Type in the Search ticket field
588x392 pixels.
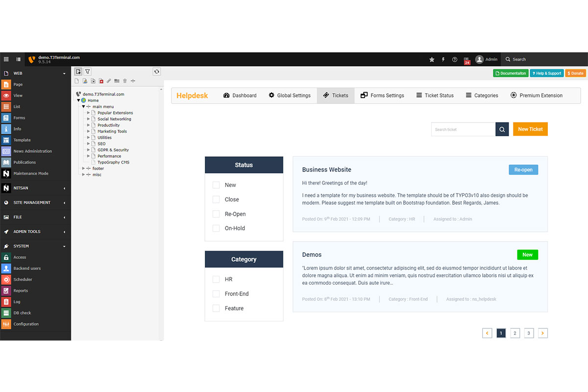coord(463,129)
